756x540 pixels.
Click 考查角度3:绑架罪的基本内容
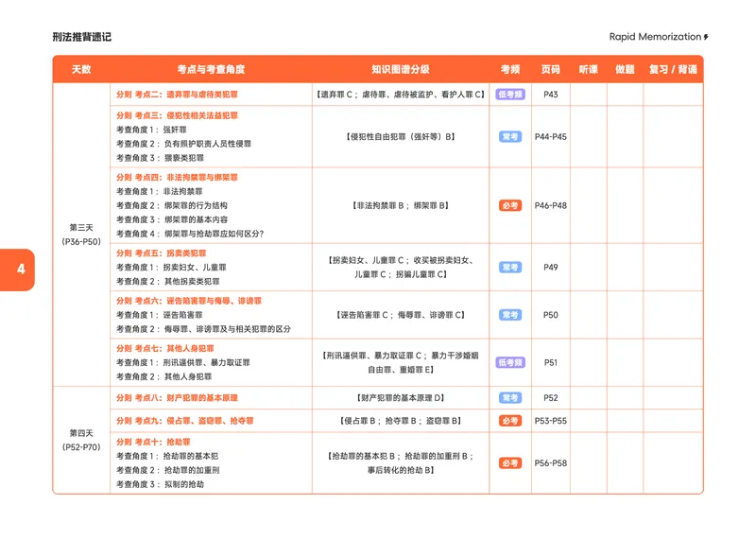[x=172, y=219]
